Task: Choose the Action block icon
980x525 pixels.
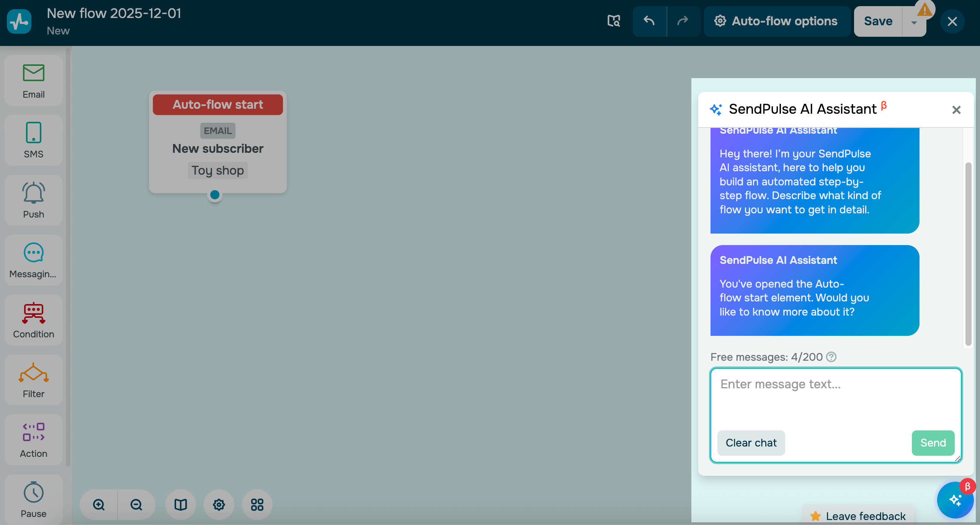Action: point(34,432)
